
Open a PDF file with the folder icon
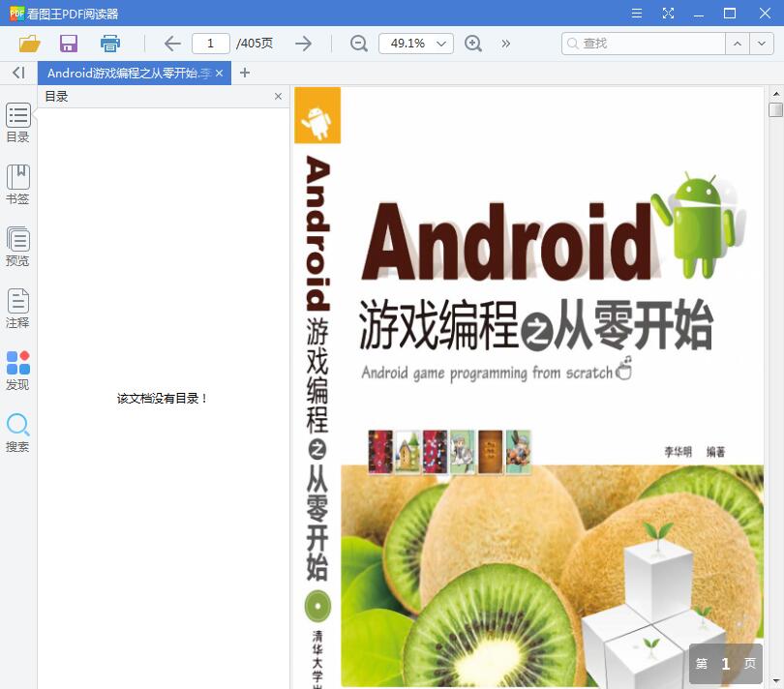28,44
